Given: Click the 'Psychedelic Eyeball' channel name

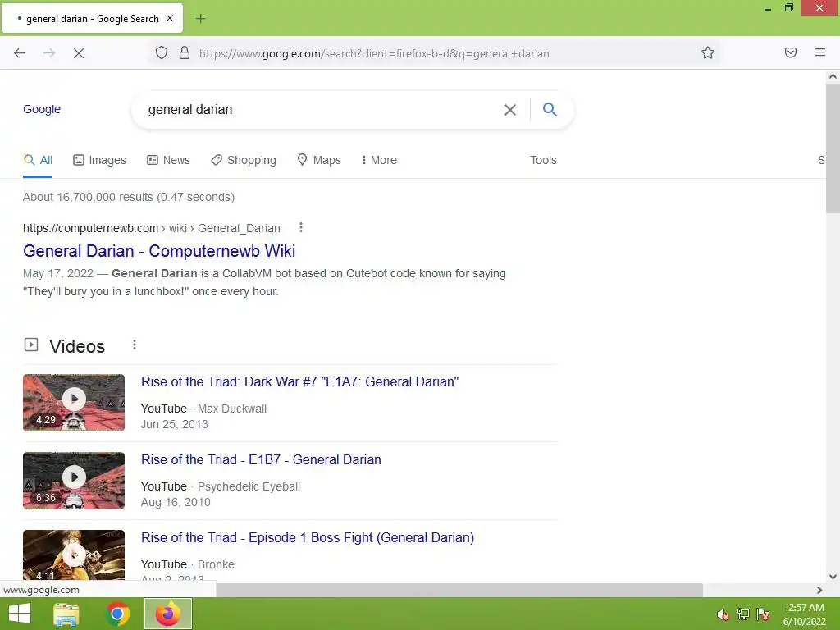Looking at the screenshot, I should [249, 486].
